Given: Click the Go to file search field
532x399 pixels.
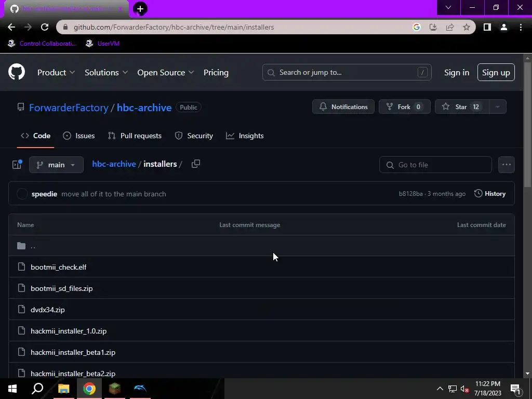Looking at the screenshot, I should [435, 165].
